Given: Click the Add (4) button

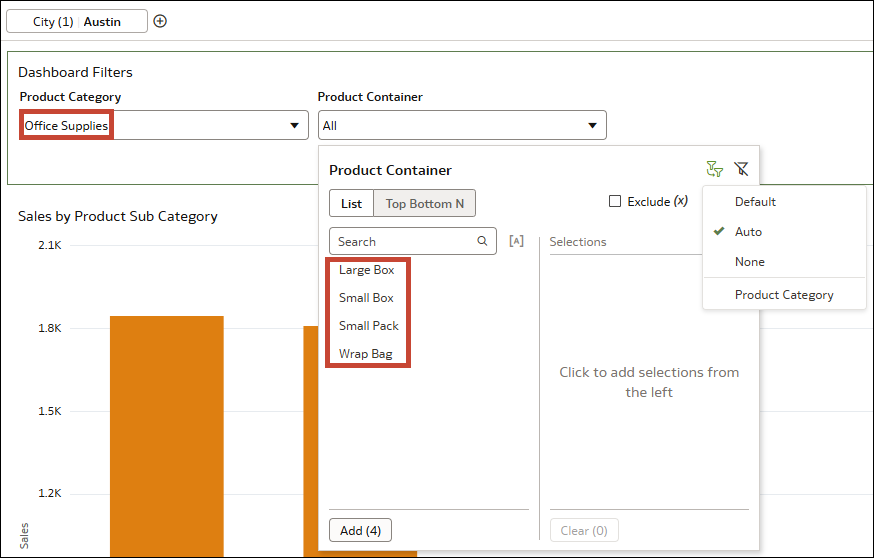Looking at the screenshot, I should 360,530.
